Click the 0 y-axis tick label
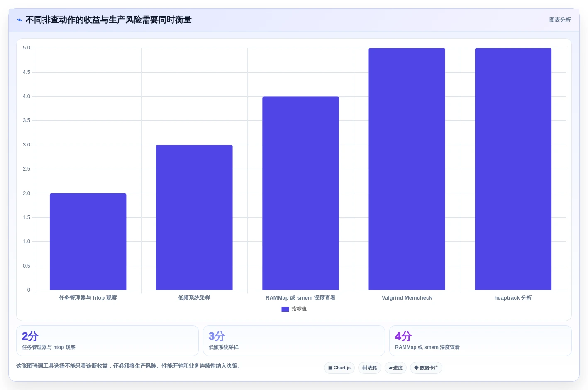 tap(29, 290)
